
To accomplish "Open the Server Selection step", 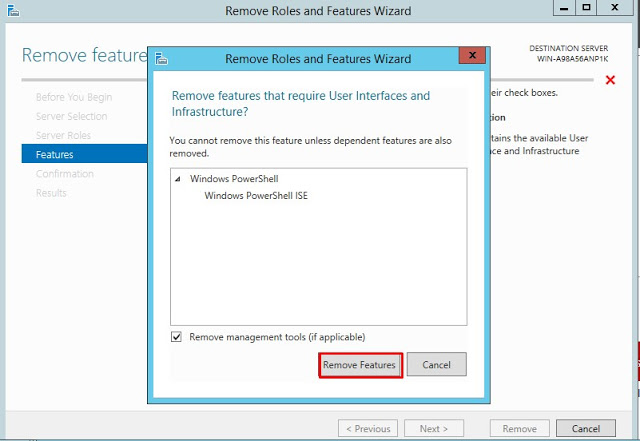I will click(x=71, y=116).
